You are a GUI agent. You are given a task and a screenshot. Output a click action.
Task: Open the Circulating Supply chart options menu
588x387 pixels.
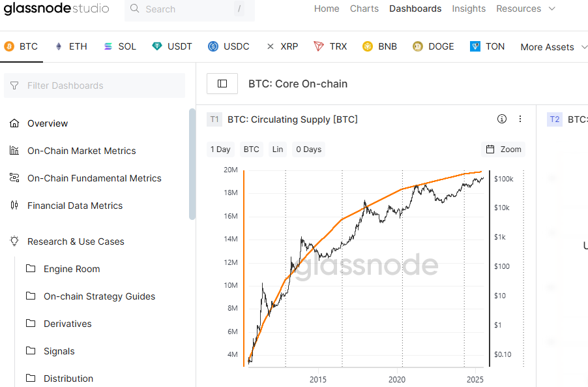520,119
